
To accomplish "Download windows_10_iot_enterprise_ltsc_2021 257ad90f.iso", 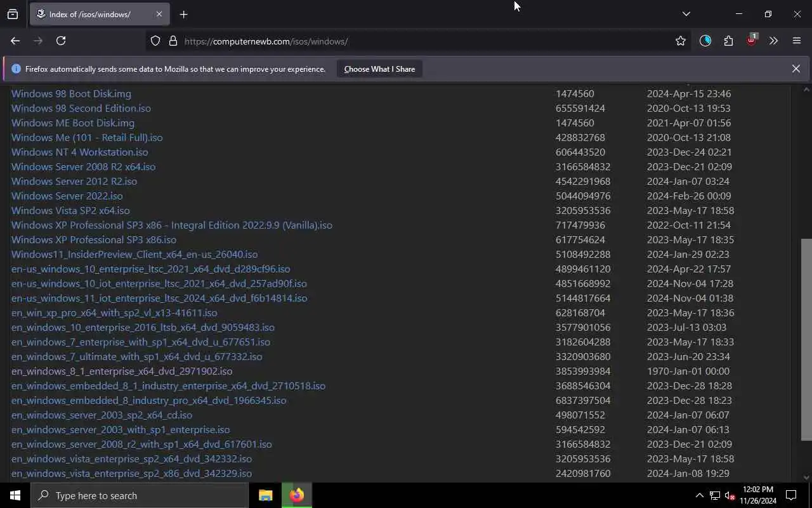I will click(x=159, y=284).
